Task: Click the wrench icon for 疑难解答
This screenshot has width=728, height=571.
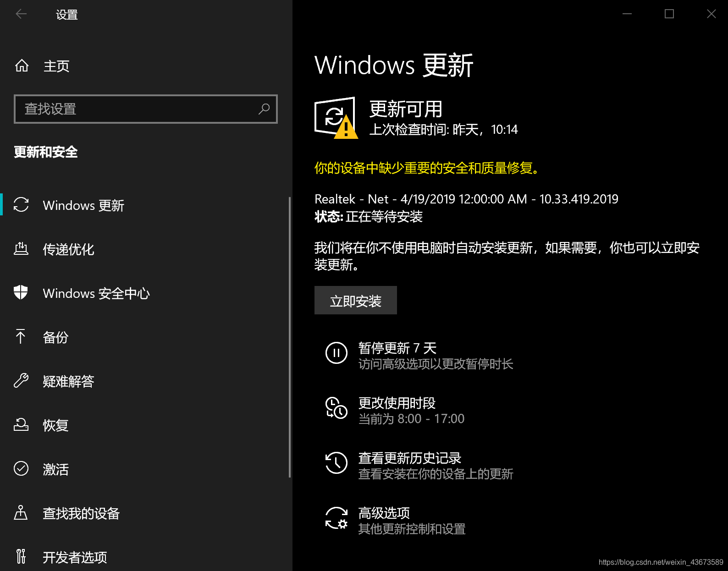Action: pos(21,380)
